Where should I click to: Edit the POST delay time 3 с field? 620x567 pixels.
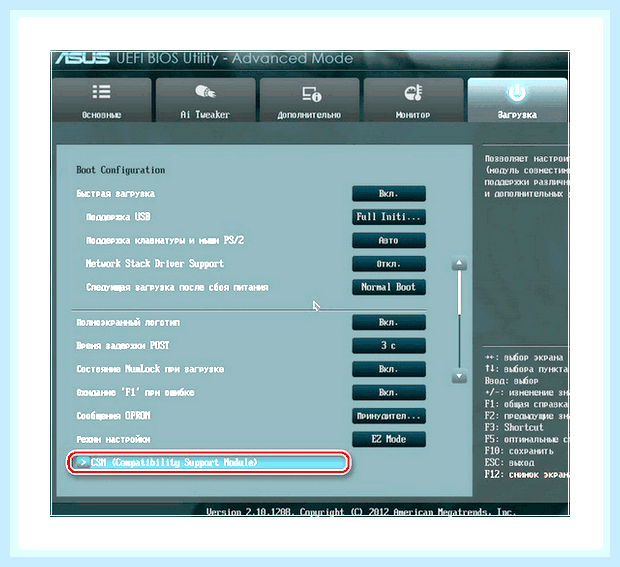pos(389,346)
